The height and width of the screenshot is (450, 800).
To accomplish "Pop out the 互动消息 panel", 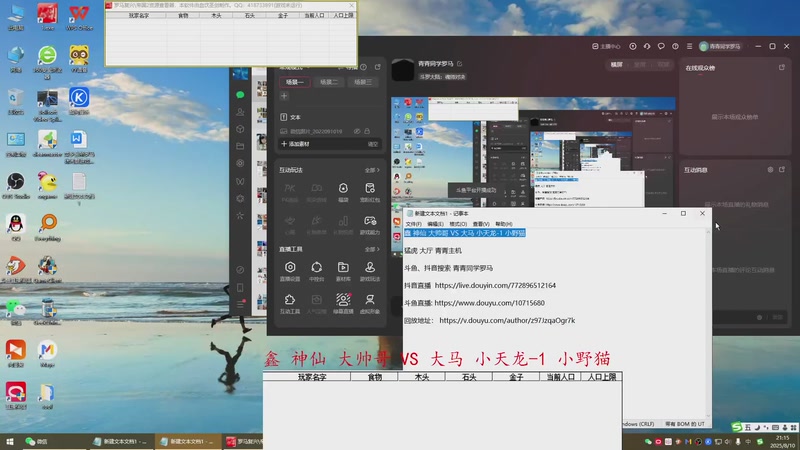I will [x=782, y=169].
